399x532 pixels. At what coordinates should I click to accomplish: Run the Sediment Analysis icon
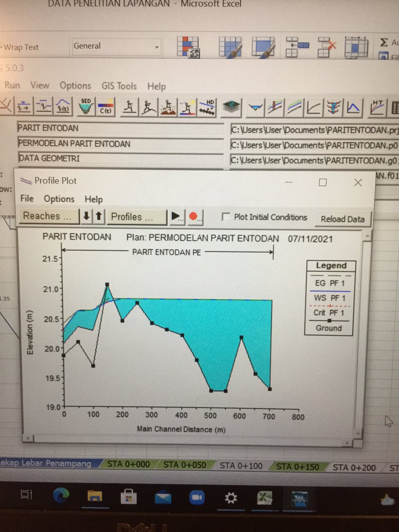(x=168, y=107)
